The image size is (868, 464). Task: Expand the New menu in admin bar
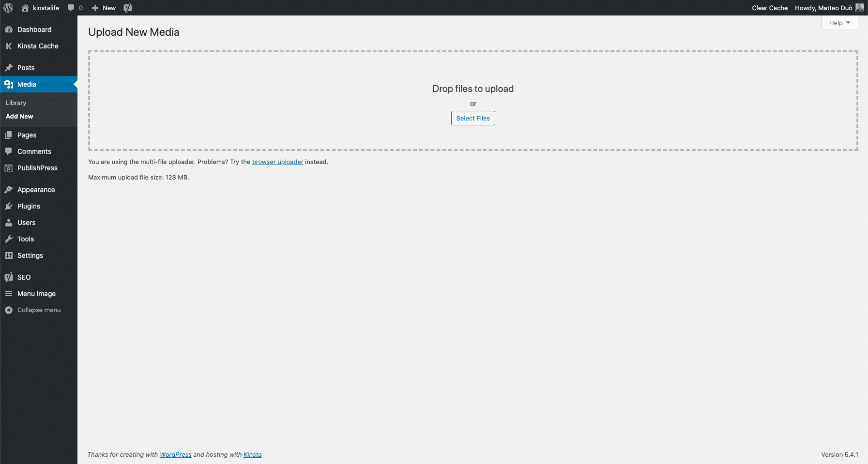pyautogui.click(x=103, y=8)
